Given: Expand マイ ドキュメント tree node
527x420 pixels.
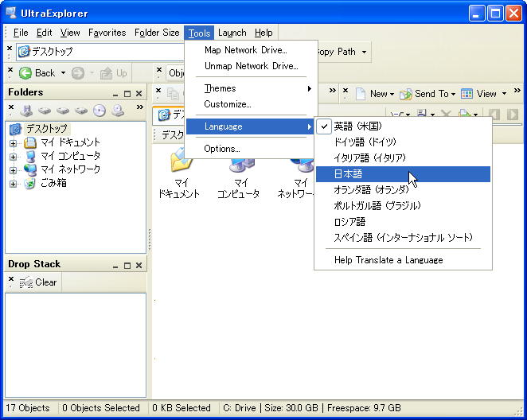Looking at the screenshot, I should [13, 143].
